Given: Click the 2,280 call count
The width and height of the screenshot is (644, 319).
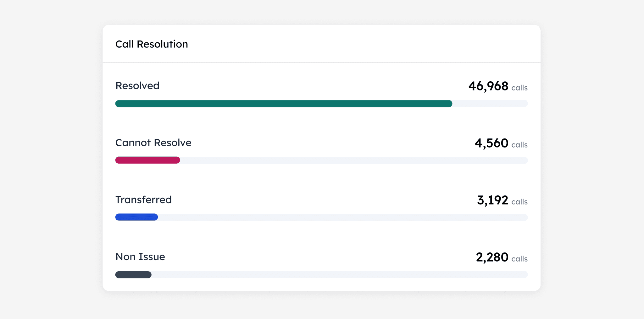Looking at the screenshot, I should point(492,257).
